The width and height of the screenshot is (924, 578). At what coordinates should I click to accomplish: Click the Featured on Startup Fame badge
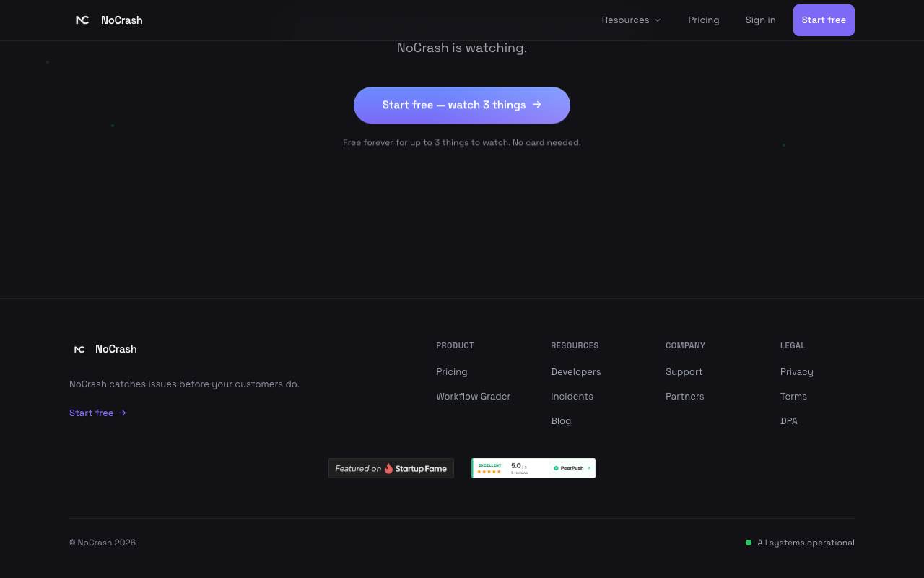click(x=391, y=468)
